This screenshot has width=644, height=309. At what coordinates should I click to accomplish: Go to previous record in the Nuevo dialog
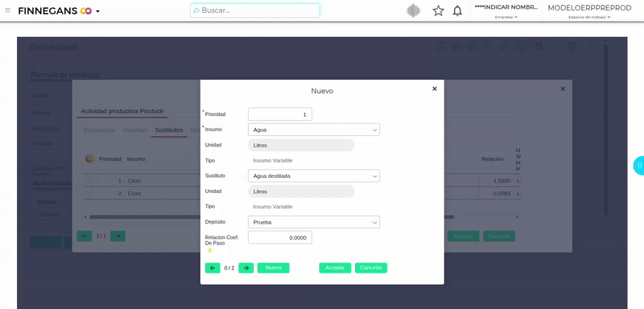coord(213,268)
